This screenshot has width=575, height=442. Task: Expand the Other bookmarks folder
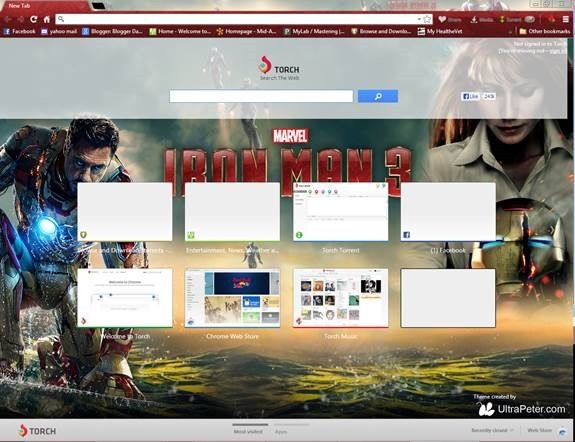point(545,32)
